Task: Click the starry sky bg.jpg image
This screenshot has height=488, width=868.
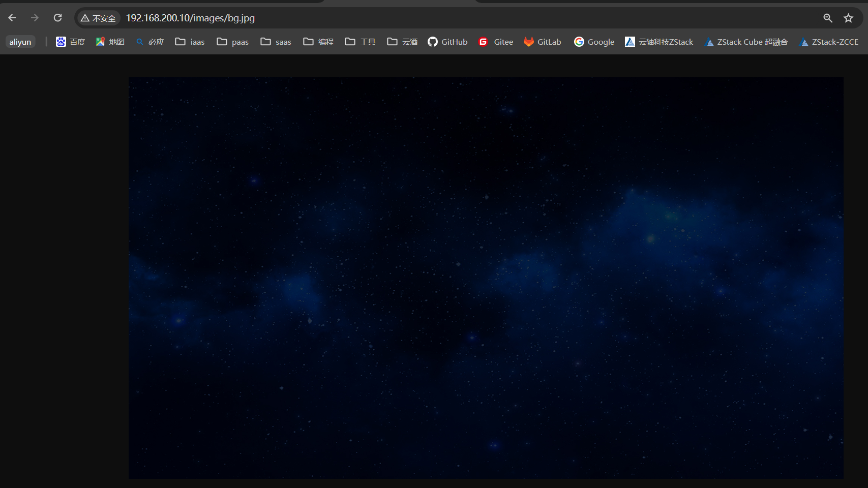Action: pos(486,278)
